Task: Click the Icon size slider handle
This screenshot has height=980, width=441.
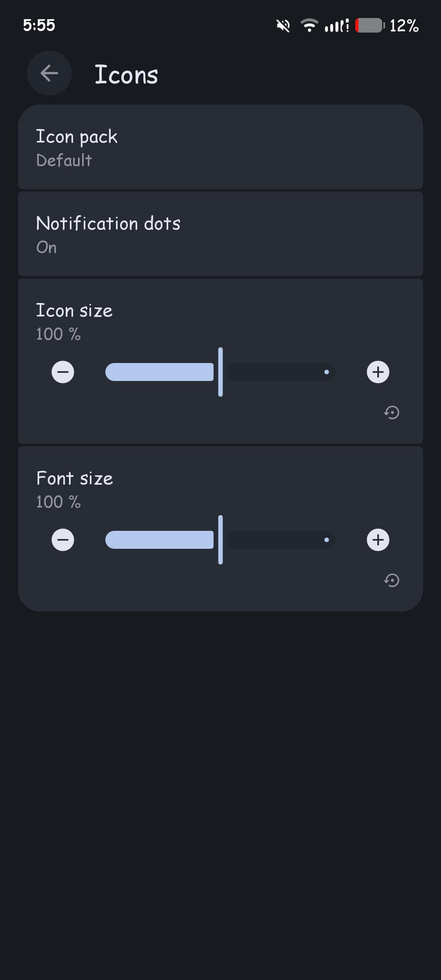Action: [x=220, y=372]
